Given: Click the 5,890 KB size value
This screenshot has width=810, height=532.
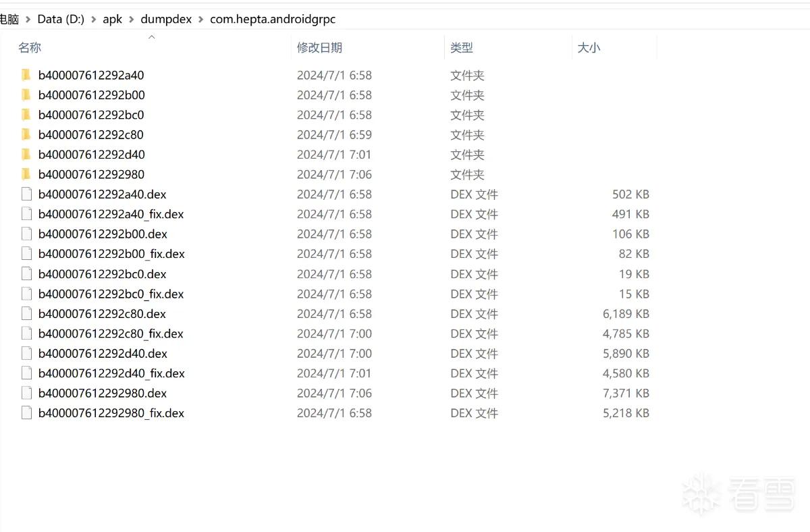Looking at the screenshot, I should tap(626, 353).
